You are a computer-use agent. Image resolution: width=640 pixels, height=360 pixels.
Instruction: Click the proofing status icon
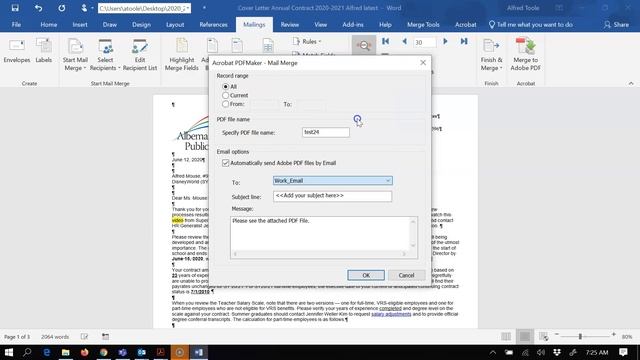84,337
